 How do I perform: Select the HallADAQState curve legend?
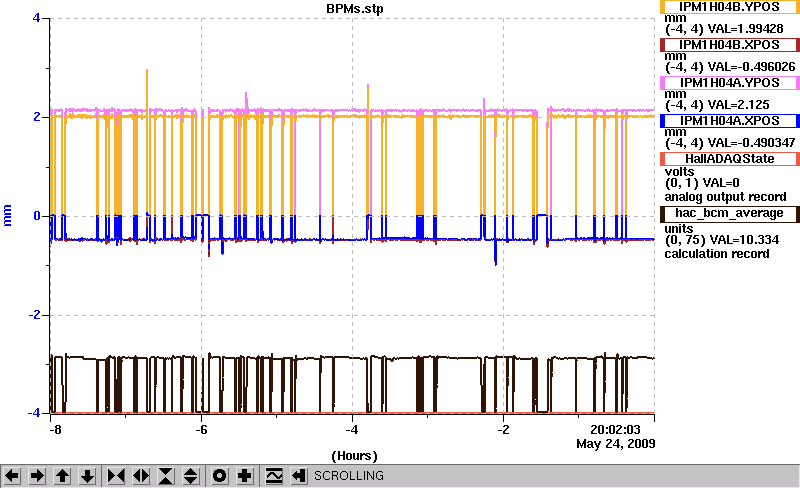point(730,159)
